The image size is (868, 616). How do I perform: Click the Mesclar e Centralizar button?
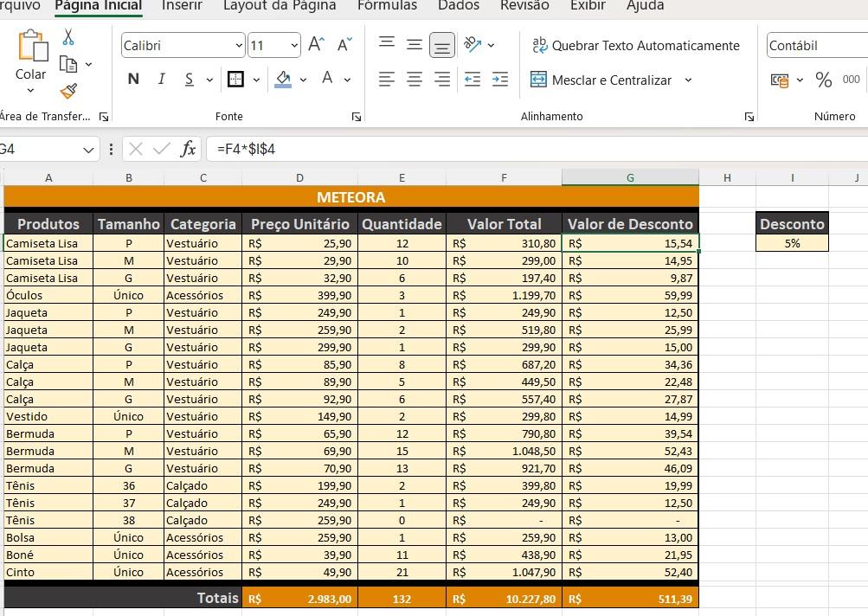pyautogui.click(x=601, y=80)
